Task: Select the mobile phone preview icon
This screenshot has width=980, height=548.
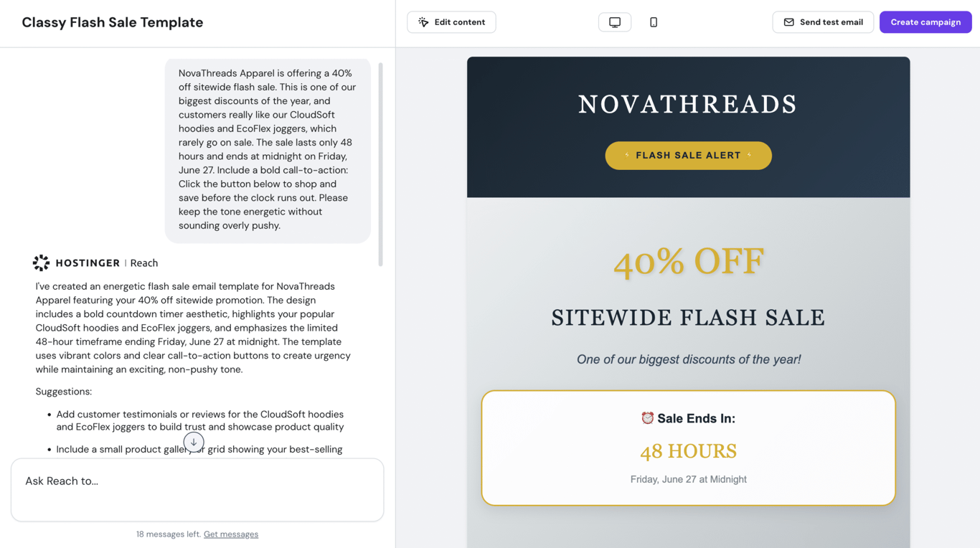Action: (x=654, y=22)
